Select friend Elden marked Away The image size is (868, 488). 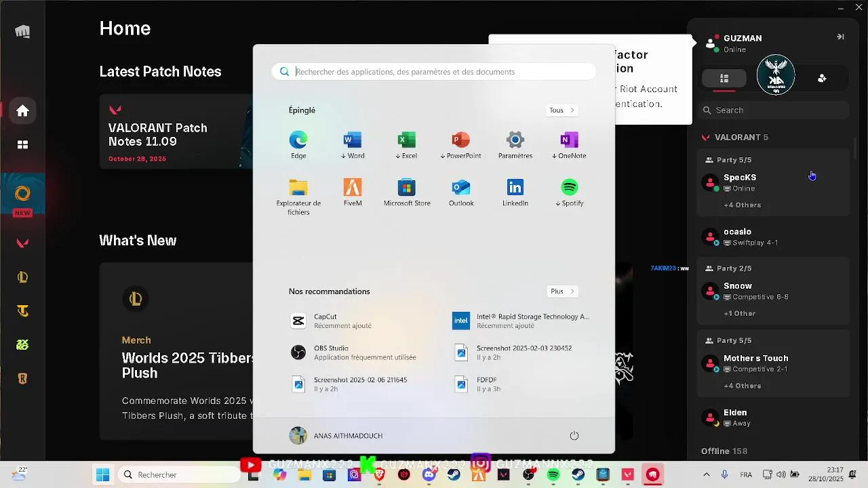(x=774, y=418)
